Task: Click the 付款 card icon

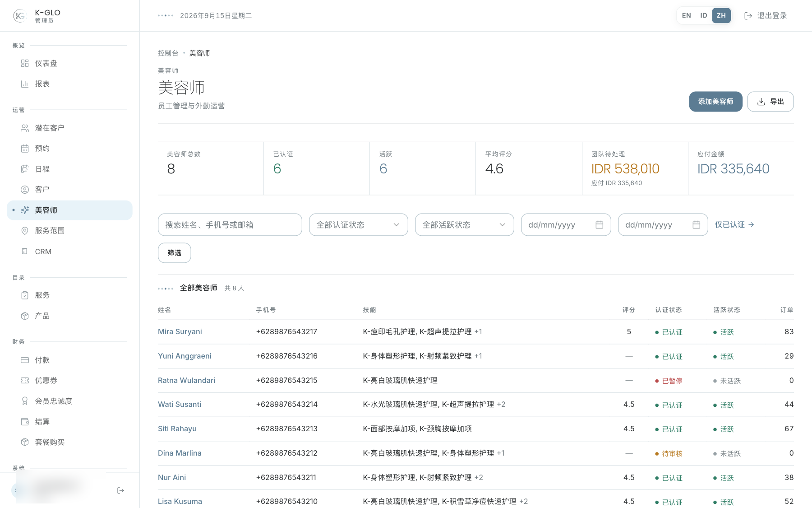Action: (x=25, y=360)
